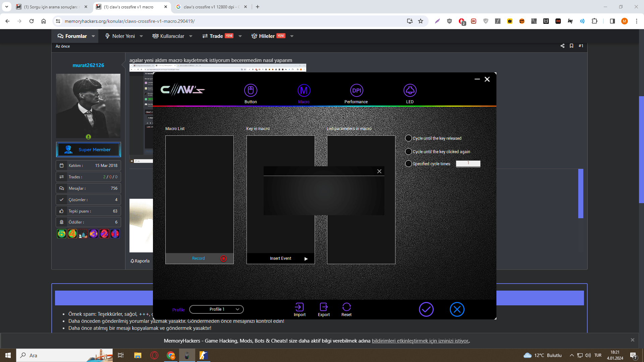Dismiss the MemoryHackers notification banner
644x362 pixels.
633,340
